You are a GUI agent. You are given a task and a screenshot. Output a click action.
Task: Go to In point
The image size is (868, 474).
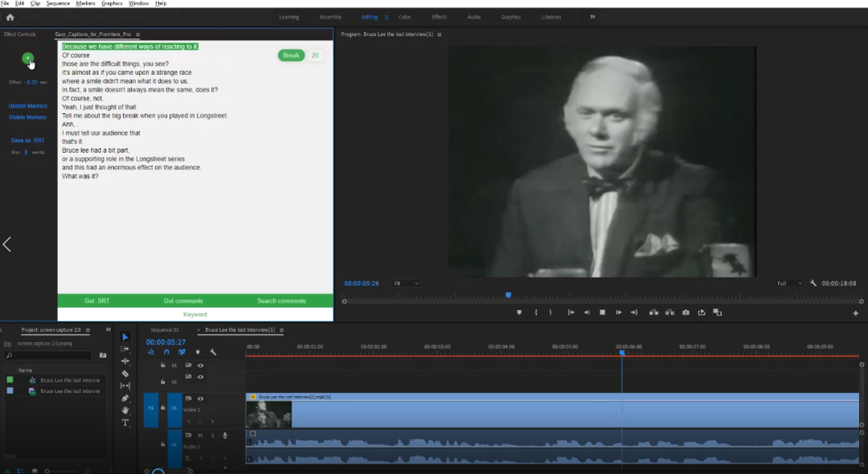click(x=571, y=313)
